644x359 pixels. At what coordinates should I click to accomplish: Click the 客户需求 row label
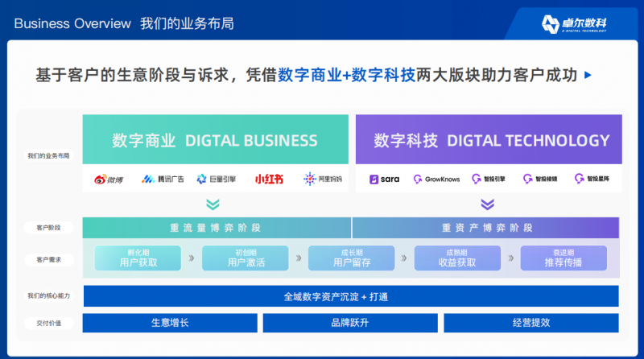coord(48,260)
